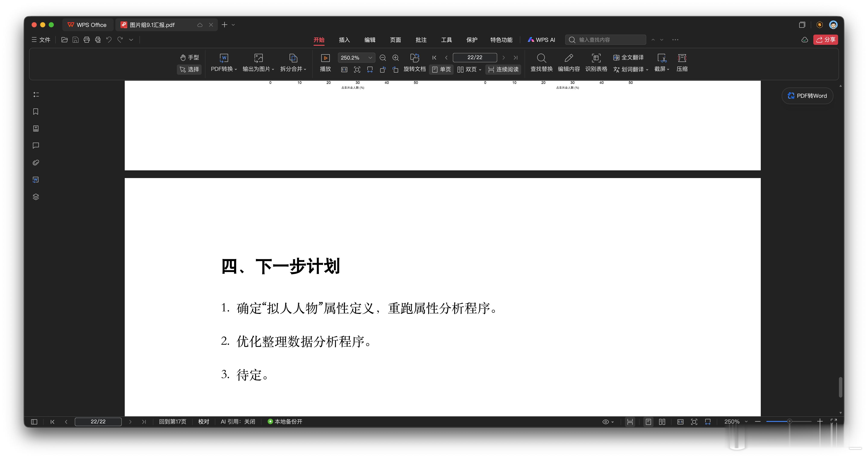
Task: Click the print icon in quick toolbar
Action: pyautogui.click(x=87, y=40)
